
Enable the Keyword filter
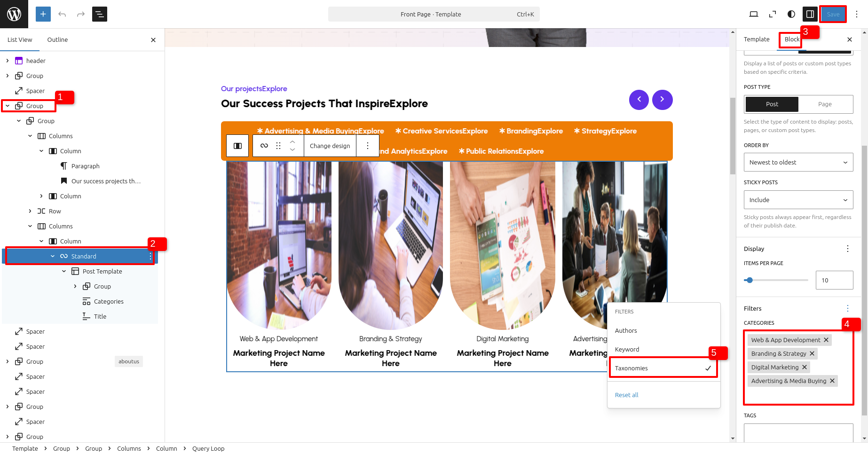pyautogui.click(x=663, y=349)
